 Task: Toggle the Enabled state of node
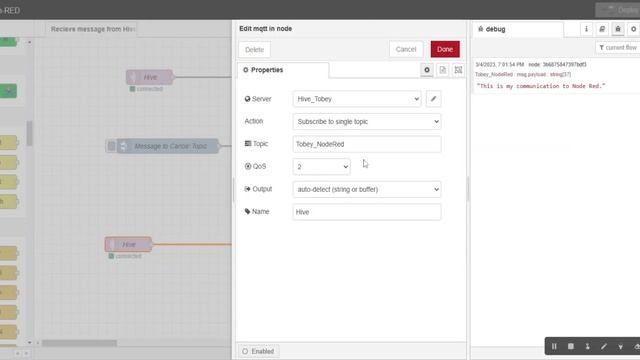tap(259, 351)
